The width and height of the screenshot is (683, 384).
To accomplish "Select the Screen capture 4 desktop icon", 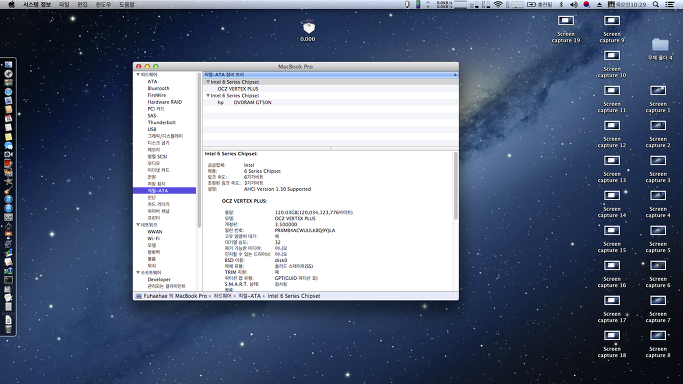I will click(x=658, y=195).
